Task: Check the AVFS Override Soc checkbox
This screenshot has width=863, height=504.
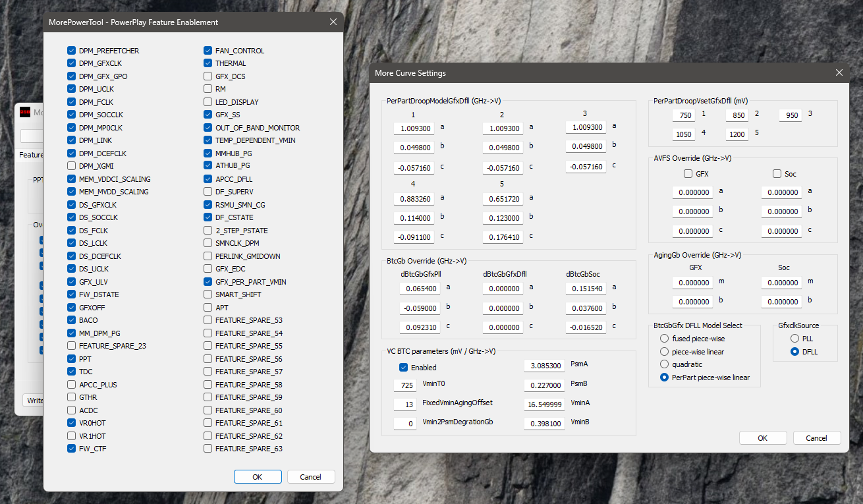Action: tap(777, 174)
